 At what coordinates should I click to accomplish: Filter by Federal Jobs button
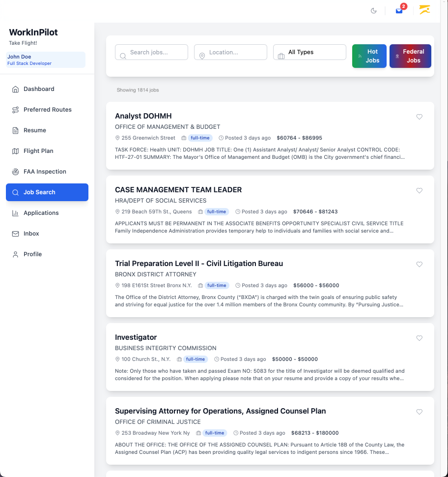(410, 56)
